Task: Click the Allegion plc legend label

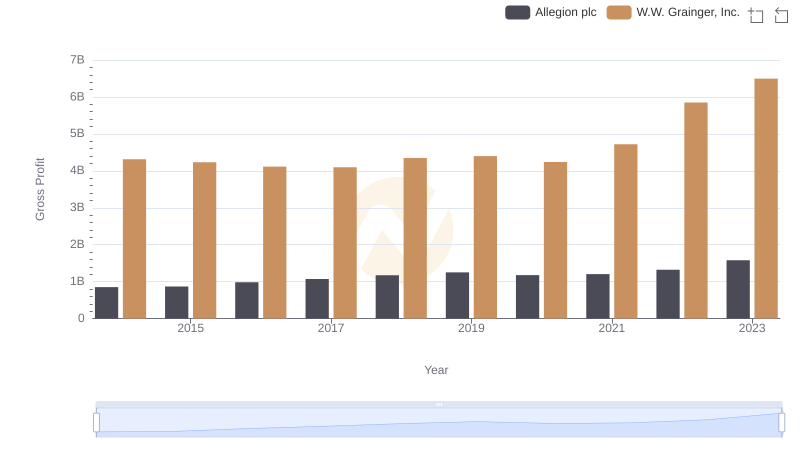Action: (x=565, y=12)
